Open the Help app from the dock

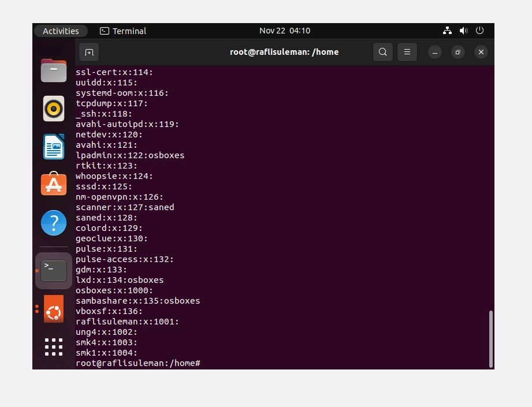54,223
